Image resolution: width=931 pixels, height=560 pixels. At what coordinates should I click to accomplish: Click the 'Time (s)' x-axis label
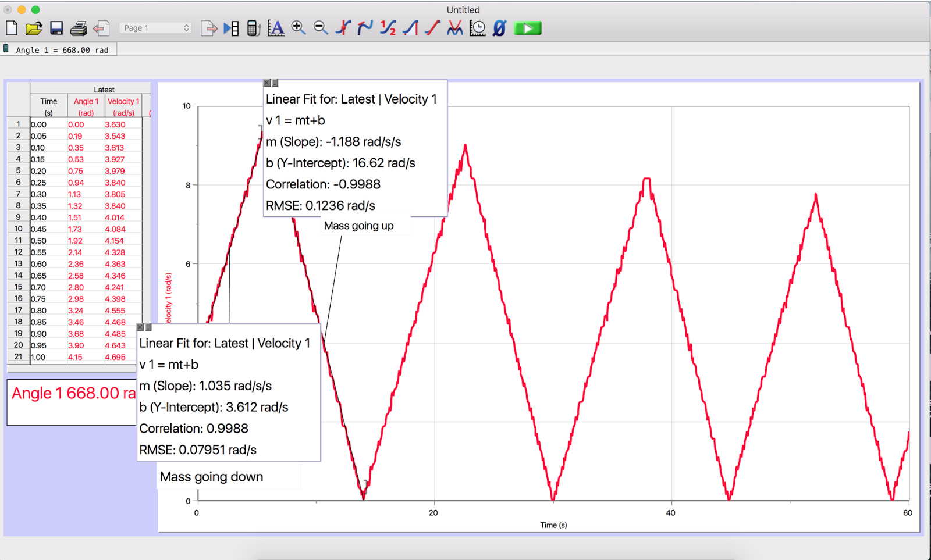553,525
